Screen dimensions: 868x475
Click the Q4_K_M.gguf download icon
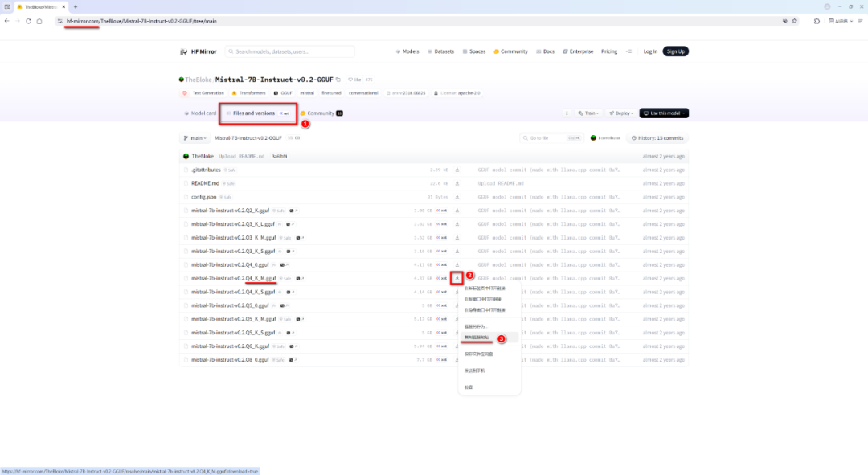[457, 278]
